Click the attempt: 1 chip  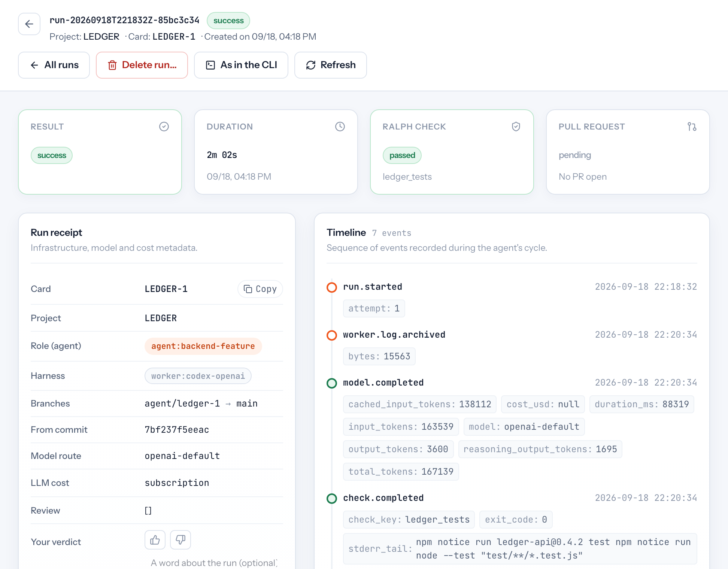point(374,308)
